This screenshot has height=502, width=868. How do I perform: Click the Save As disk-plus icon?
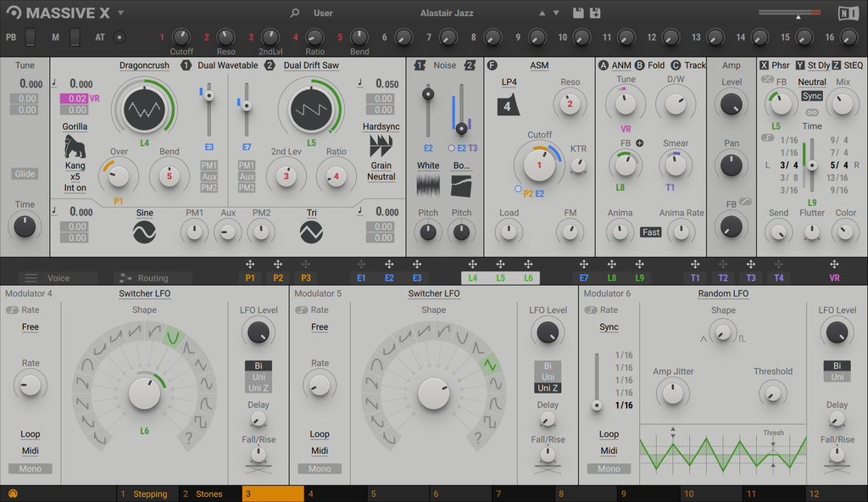(595, 13)
